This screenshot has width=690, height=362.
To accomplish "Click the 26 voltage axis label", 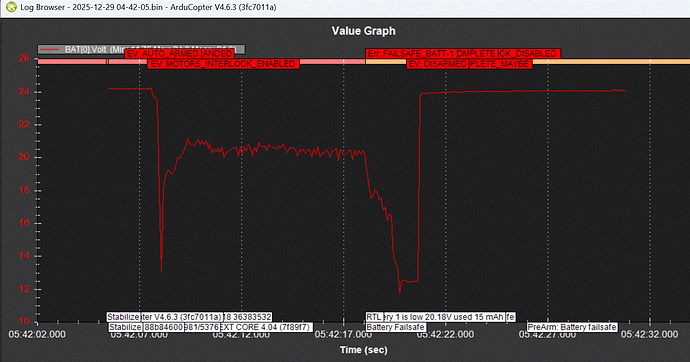I will pyautogui.click(x=24, y=58).
